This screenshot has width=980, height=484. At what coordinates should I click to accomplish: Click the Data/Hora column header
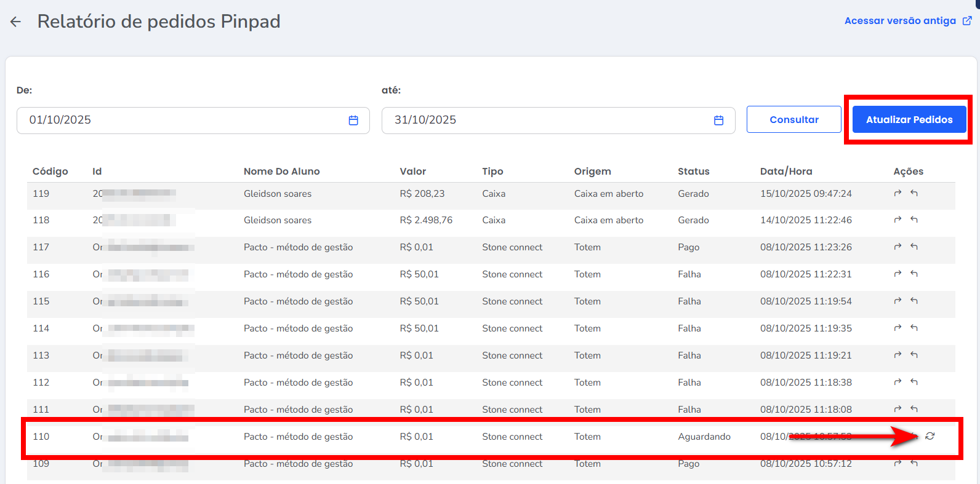tap(785, 172)
